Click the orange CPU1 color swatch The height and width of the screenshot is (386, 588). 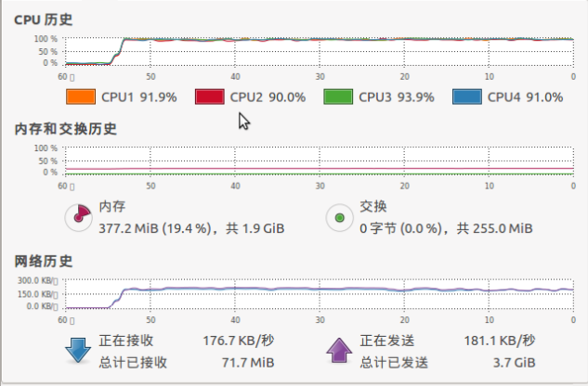(81, 97)
